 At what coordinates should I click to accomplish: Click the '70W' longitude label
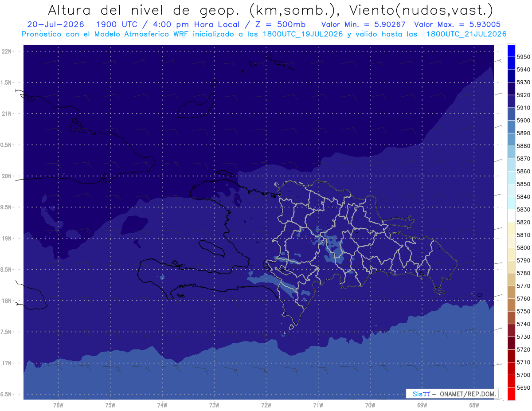[x=370, y=405]
